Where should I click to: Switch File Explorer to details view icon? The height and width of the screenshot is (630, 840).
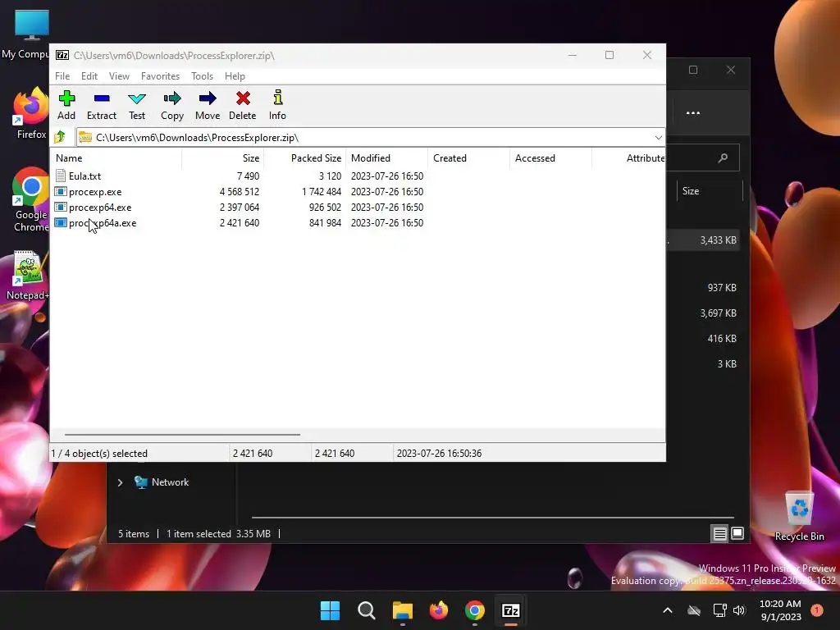[x=719, y=533]
